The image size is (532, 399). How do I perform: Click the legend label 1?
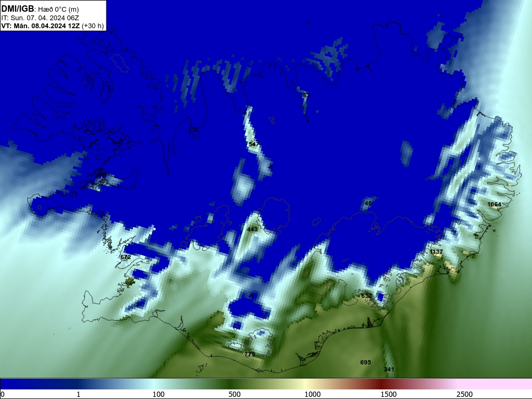[78, 394]
